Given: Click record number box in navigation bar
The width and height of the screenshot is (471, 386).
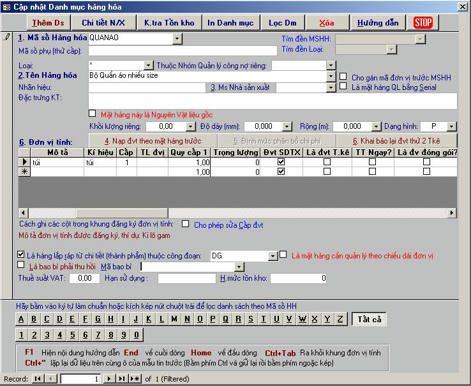Looking at the screenshot, I should coord(80,379).
